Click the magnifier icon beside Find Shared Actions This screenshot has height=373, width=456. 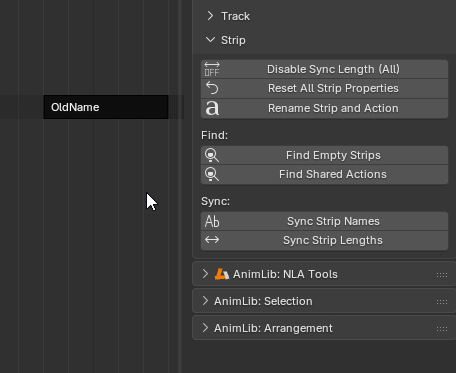212,174
